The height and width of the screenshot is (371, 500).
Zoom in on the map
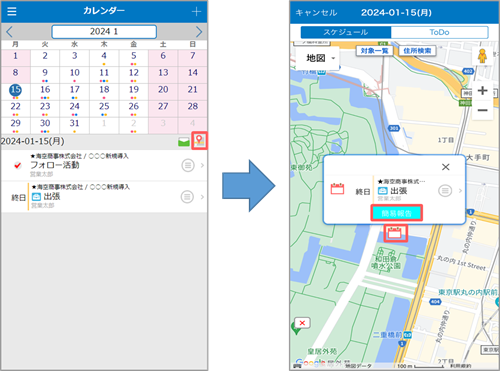[482, 90]
